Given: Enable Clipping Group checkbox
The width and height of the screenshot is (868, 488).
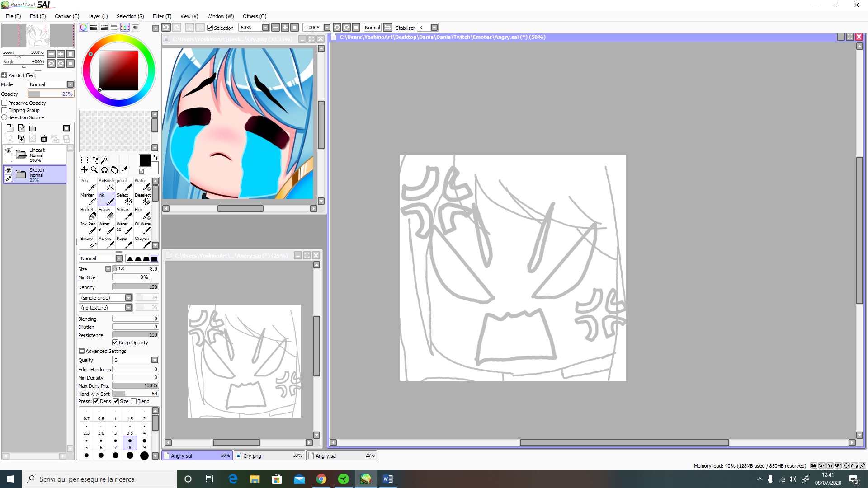Looking at the screenshot, I should 5,110.
